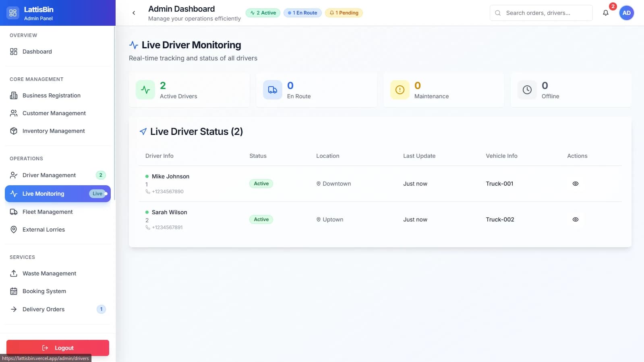644x362 pixels.
Task: Click the Offline clock icon
Action: (x=527, y=90)
